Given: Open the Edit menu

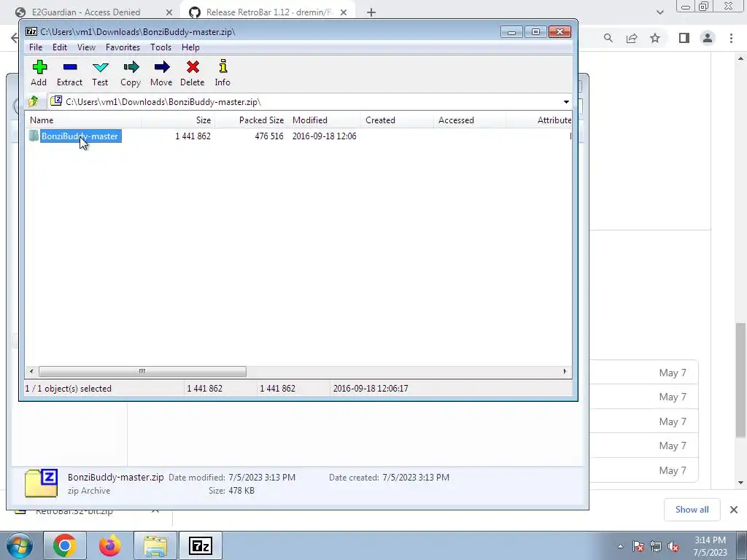Looking at the screenshot, I should click(x=60, y=47).
